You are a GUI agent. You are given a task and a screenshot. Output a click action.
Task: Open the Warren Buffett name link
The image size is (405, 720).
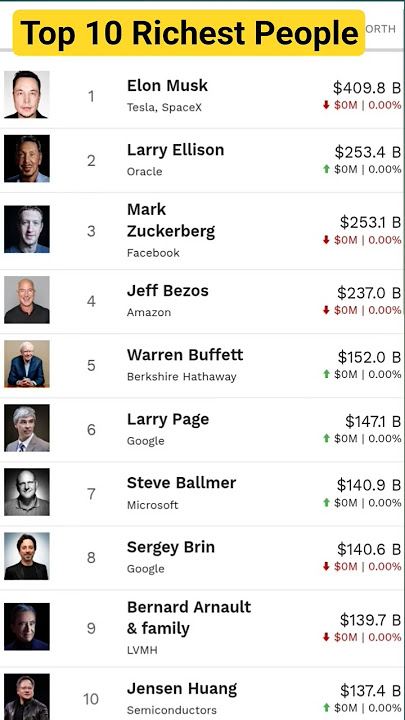click(x=185, y=354)
